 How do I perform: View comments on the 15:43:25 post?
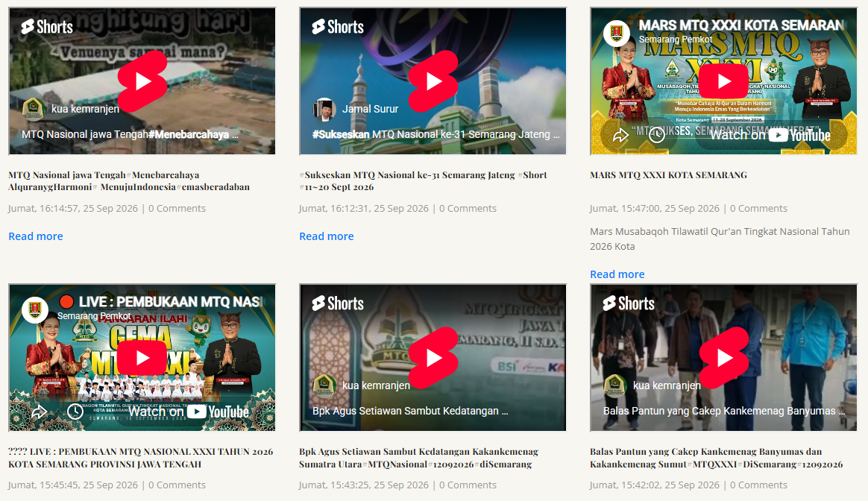(x=468, y=485)
